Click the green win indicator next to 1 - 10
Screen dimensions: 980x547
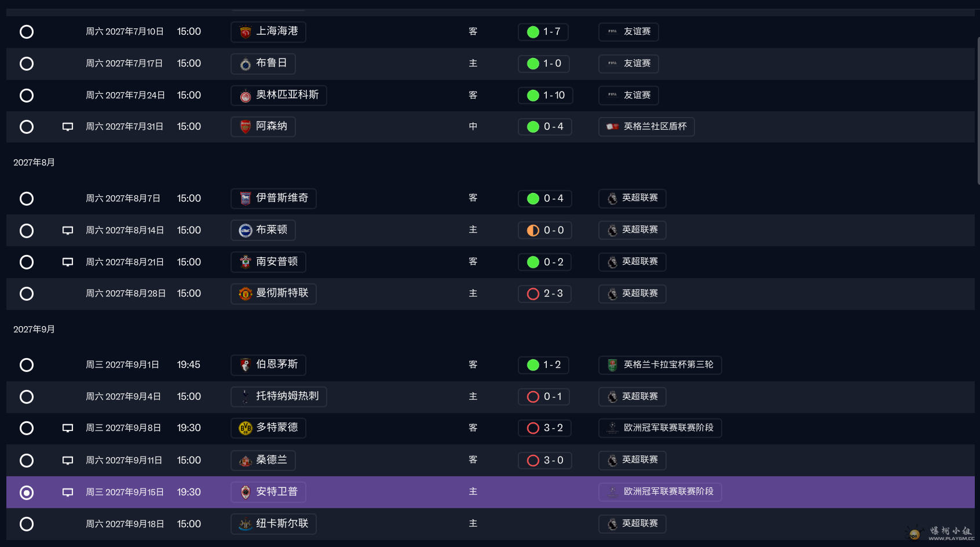(533, 96)
